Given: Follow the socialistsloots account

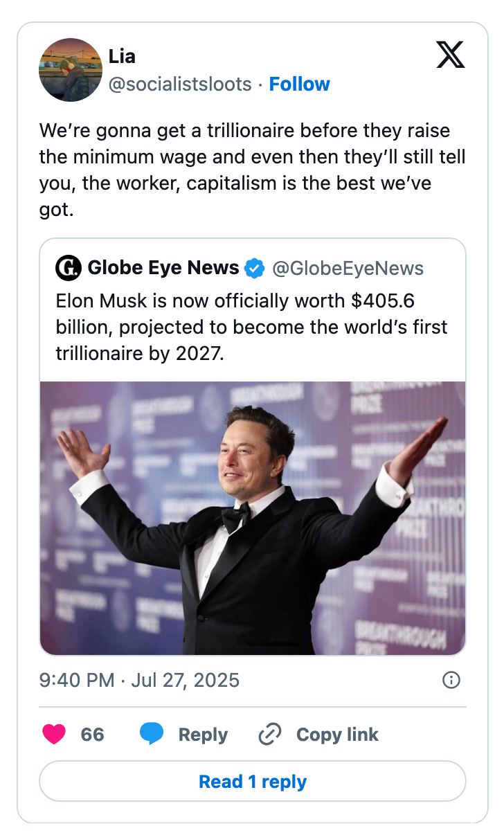Looking at the screenshot, I should (x=299, y=84).
